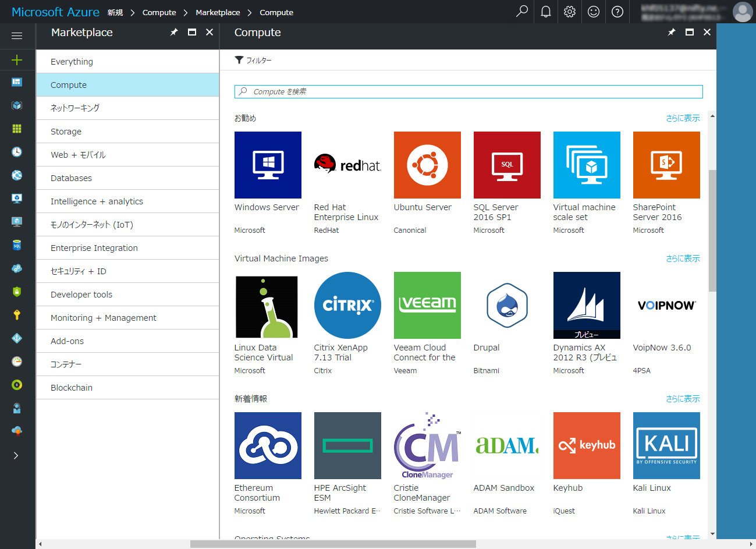Open Security Center shield icon in sidebar
Image resolution: width=756 pixels, height=549 pixels.
tap(17, 291)
